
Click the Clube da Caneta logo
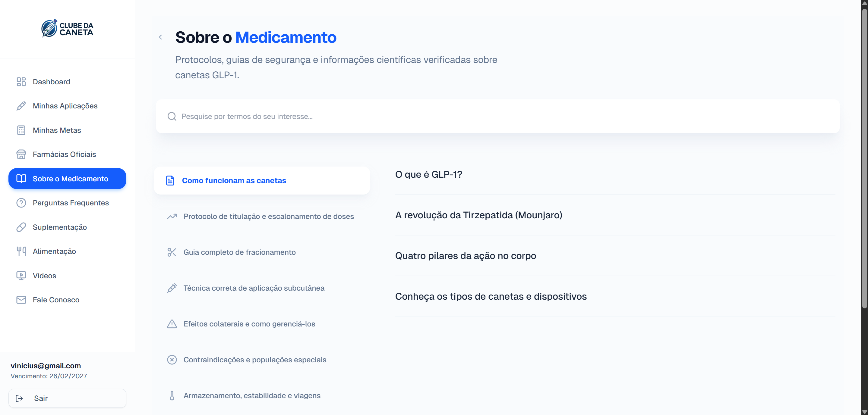[67, 29]
